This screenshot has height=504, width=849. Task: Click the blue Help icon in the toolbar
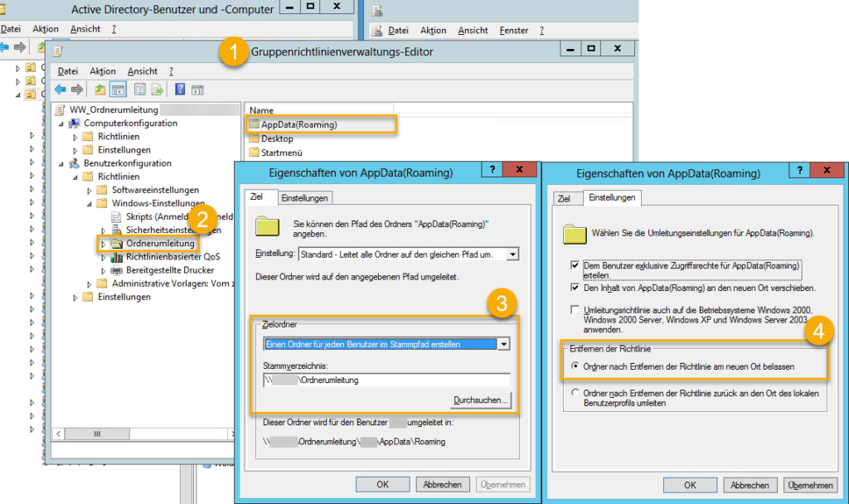(x=179, y=90)
